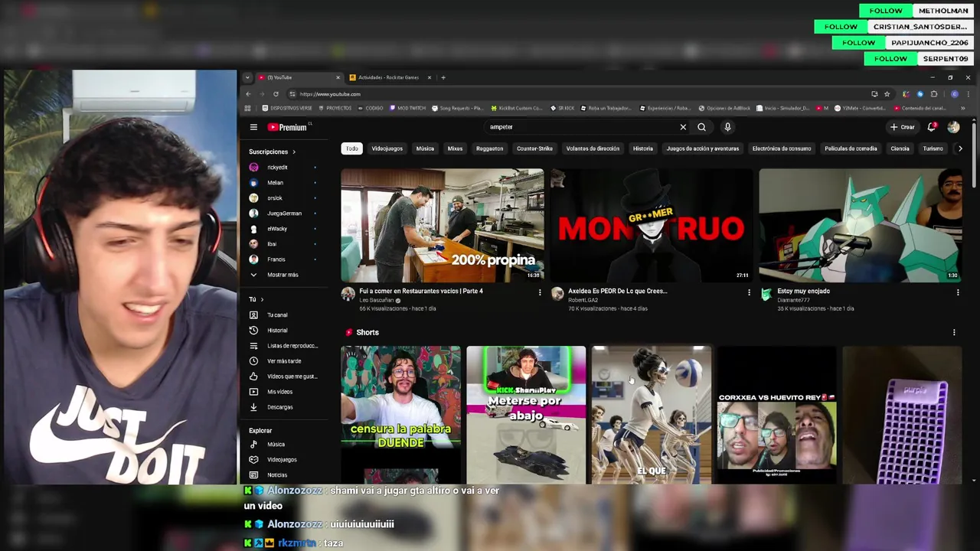The image size is (980, 551).
Task: Reload the page in browser toolbar
Action: [276, 94]
